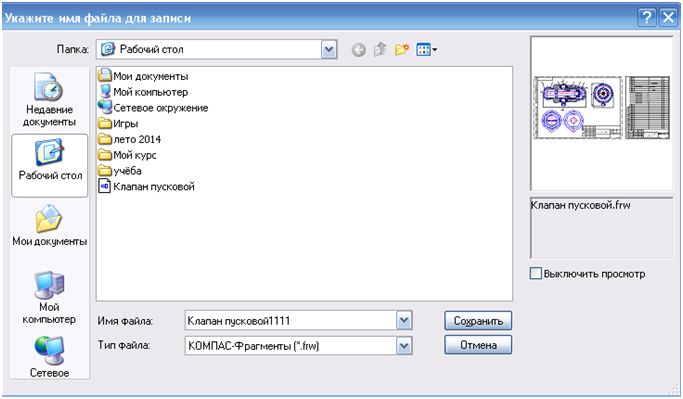This screenshot has width=683, height=399.
Task: Select Рабочий стол in places bar
Action: point(50,166)
